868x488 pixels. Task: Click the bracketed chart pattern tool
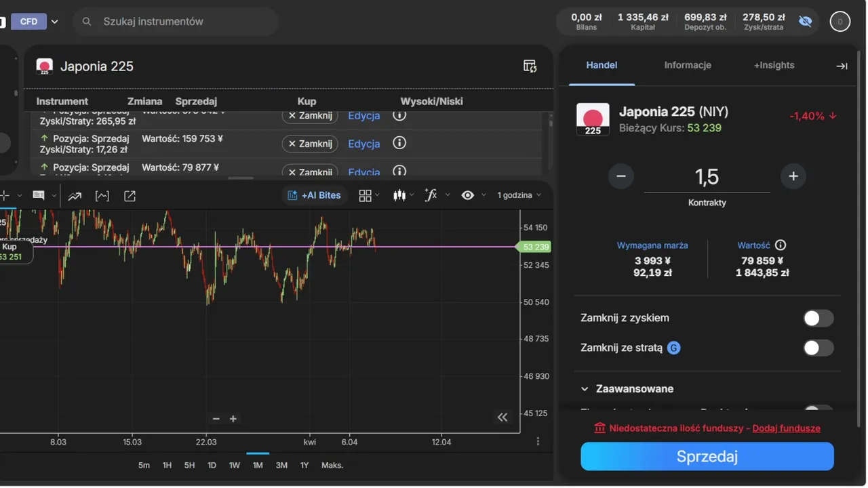102,196
